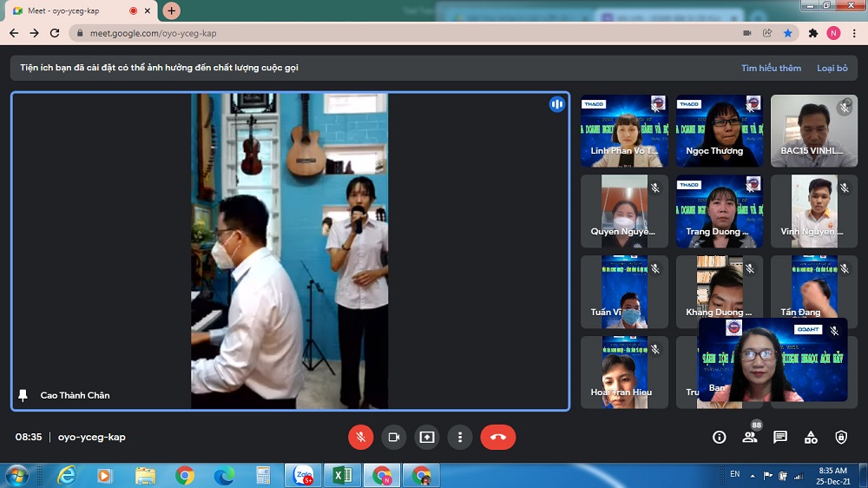Show the participants list with 88 badge
The image size is (868, 488).
pos(749,437)
